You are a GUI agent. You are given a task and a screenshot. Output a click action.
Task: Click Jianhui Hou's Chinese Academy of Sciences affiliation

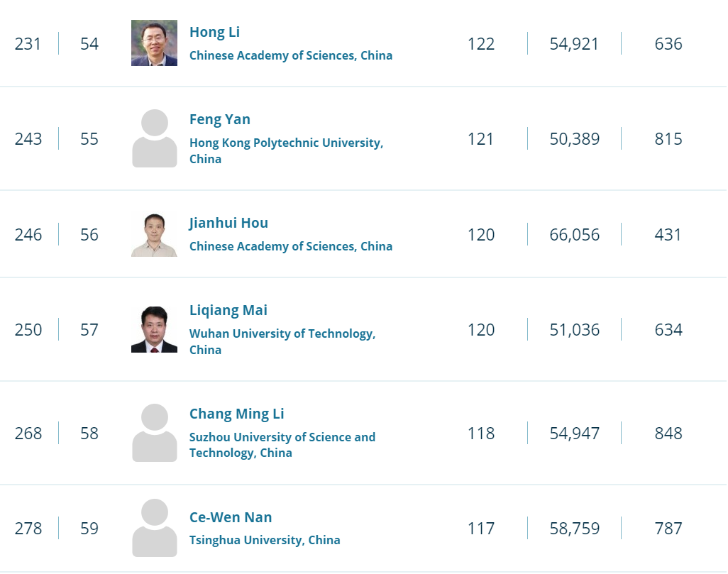tap(291, 246)
